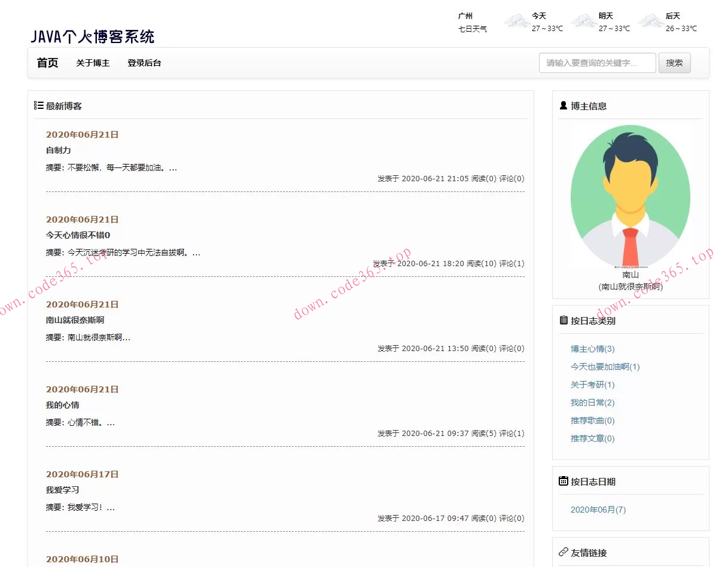Screen dimensions: 728x567
Task: Open the blog post titled 自制力
Action: [x=57, y=150]
